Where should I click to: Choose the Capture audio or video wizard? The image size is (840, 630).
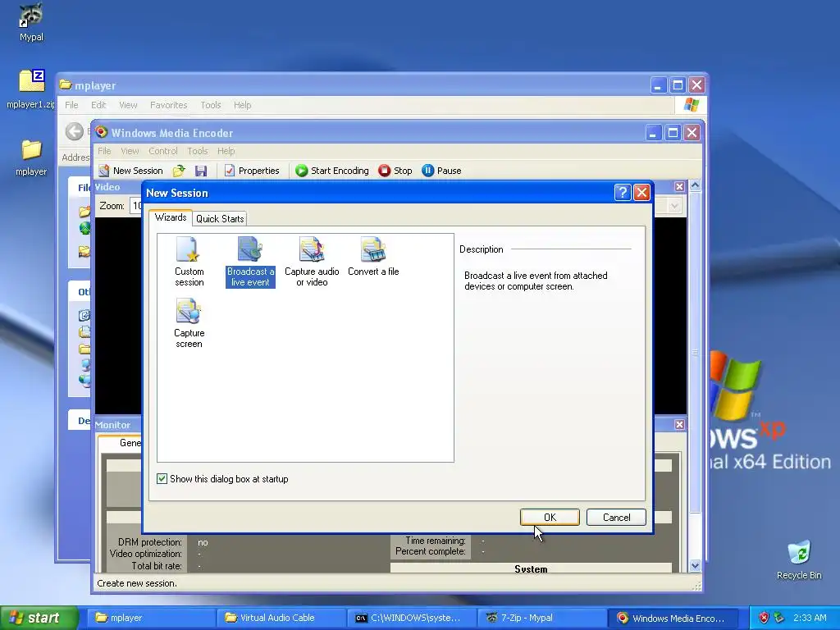pyautogui.click(x=312, y=262)
